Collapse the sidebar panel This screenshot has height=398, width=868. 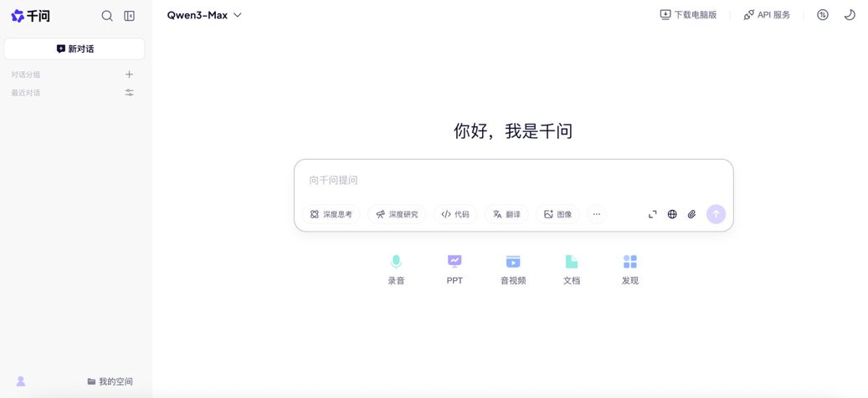coord(130,16)
